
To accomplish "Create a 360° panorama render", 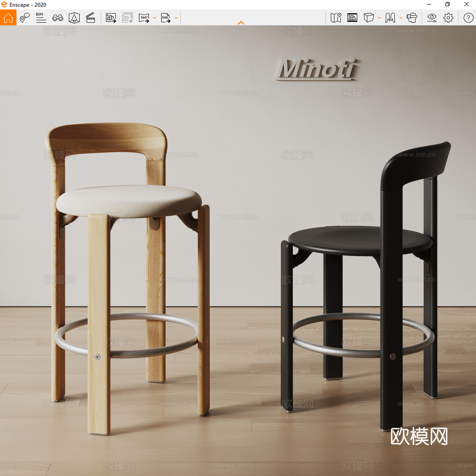I will click(144, 17).
